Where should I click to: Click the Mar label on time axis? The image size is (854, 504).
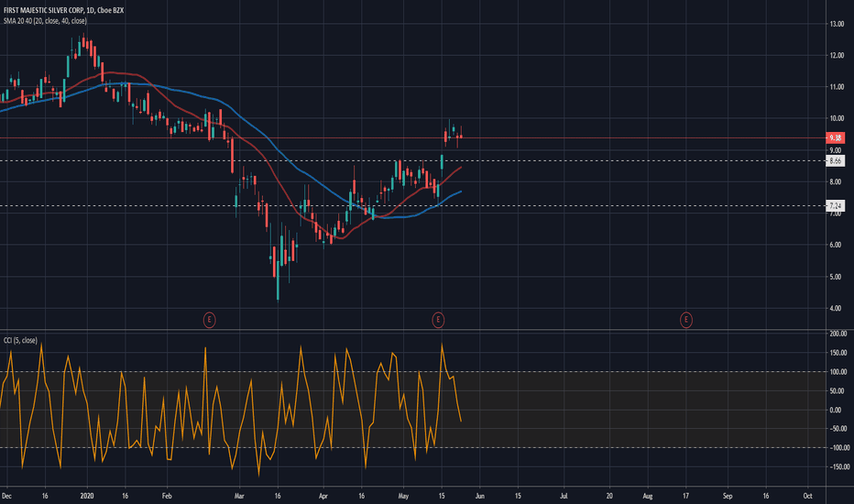click(239, 497)
